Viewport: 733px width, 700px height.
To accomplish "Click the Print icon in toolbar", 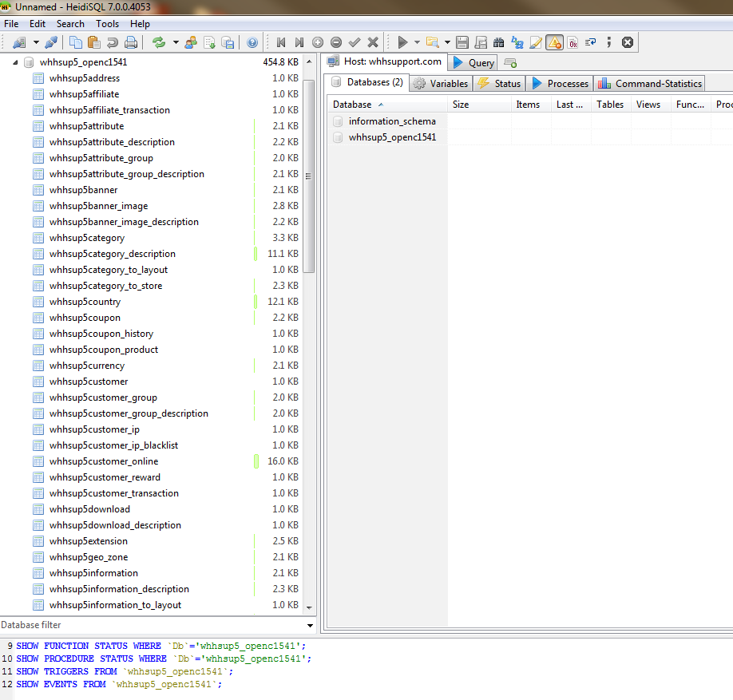I will coord(131,42).
